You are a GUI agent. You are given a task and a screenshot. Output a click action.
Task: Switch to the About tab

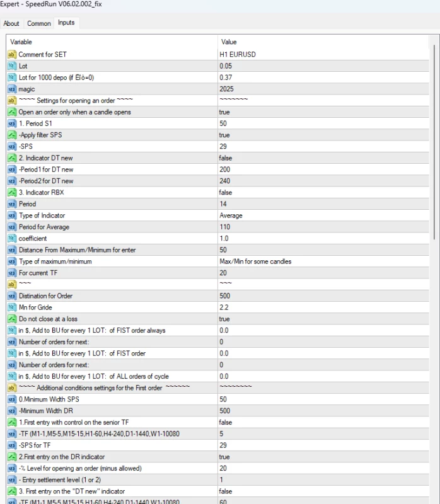(x=11, y=23)
